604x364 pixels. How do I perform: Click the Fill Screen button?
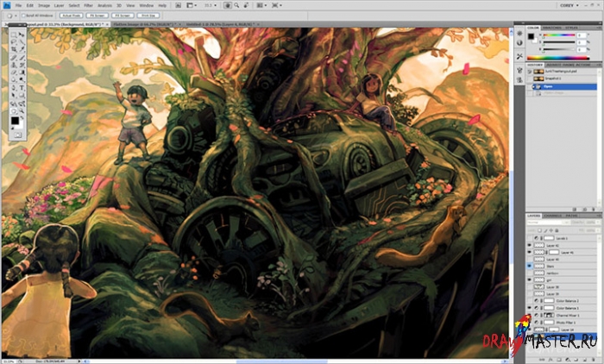[123, 16]
